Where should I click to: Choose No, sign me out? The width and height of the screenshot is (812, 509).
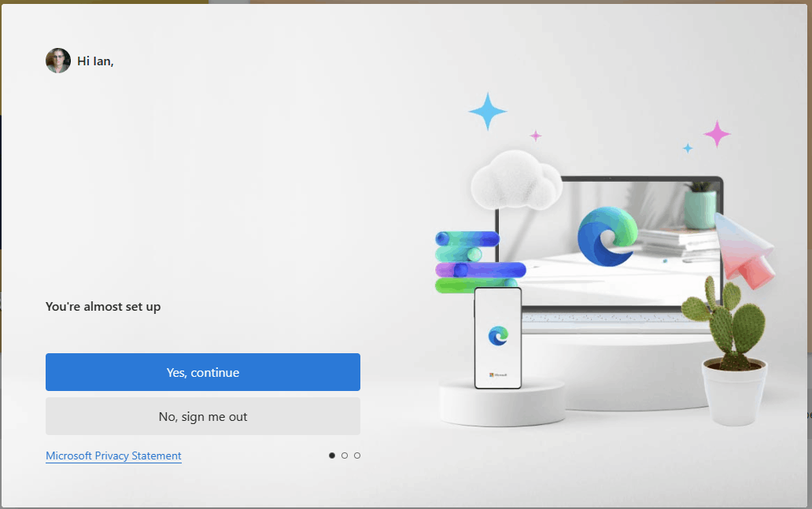202,416
